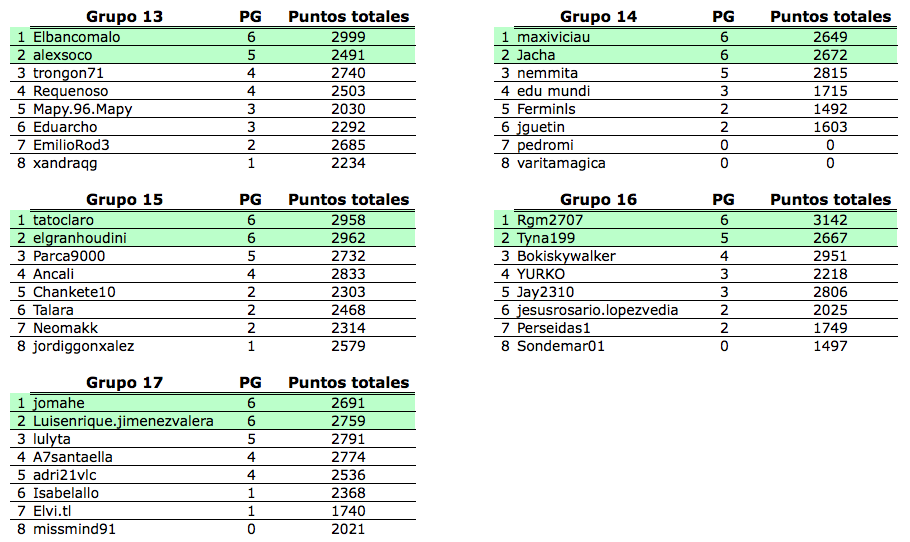910x542 pixels.
Task: Select the tatoclaro row name
Action: click(64, 220)
